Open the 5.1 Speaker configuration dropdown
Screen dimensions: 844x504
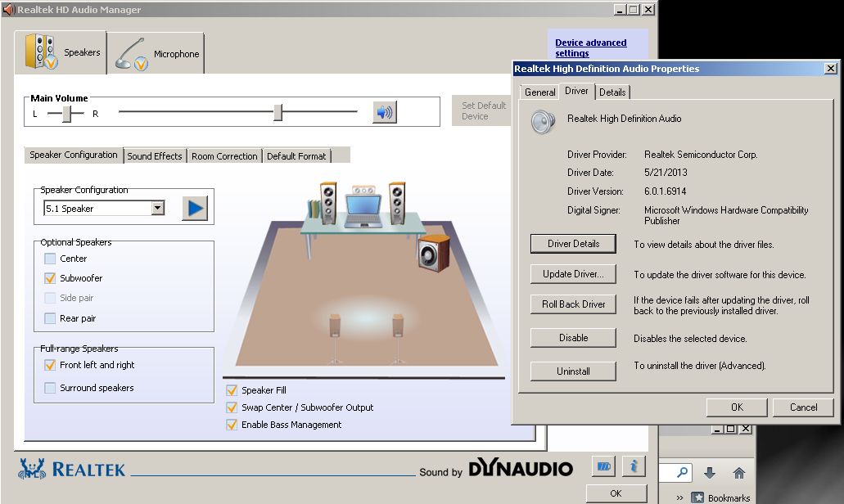click(158, 208)
